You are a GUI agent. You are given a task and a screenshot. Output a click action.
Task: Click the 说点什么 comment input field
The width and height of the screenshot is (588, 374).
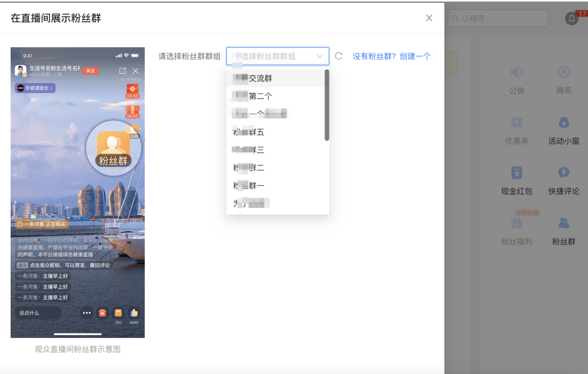pyautogui.click(x=38, y=313)
